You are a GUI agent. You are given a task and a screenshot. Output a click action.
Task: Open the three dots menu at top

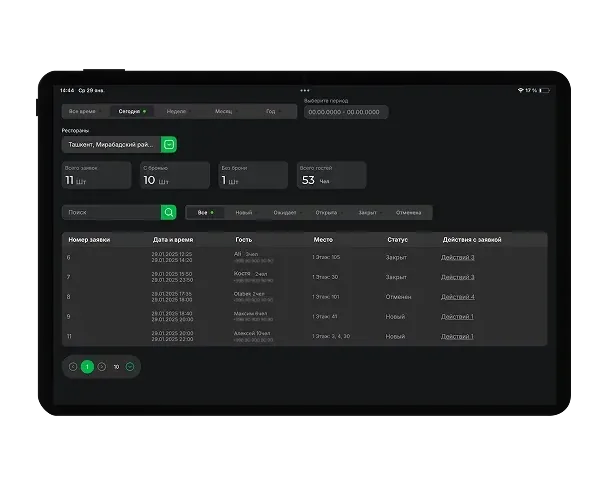305,91
